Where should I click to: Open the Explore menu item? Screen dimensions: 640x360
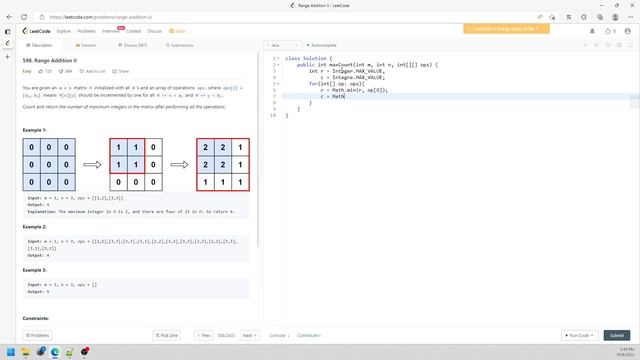tap(64, 31)
